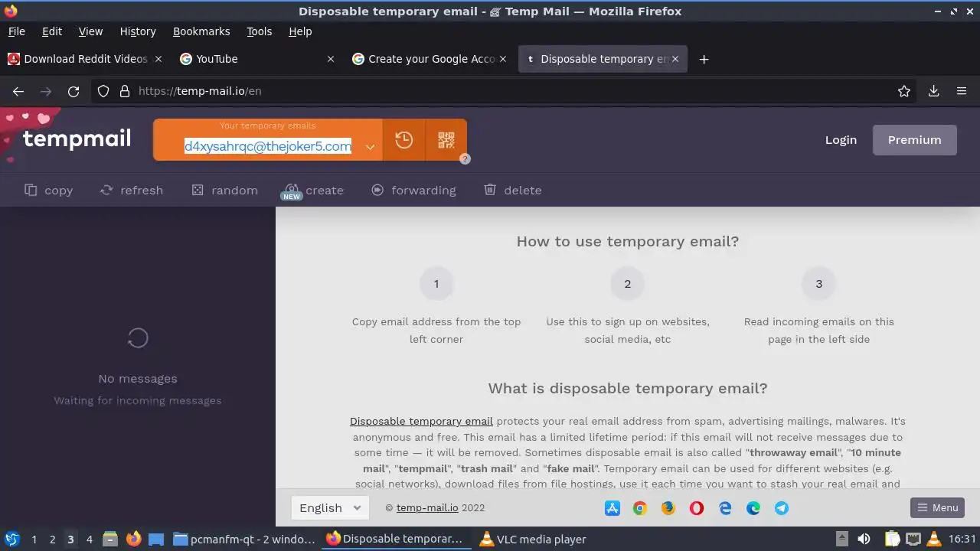Click the site security padlock icon

click(x=125, y=91)
